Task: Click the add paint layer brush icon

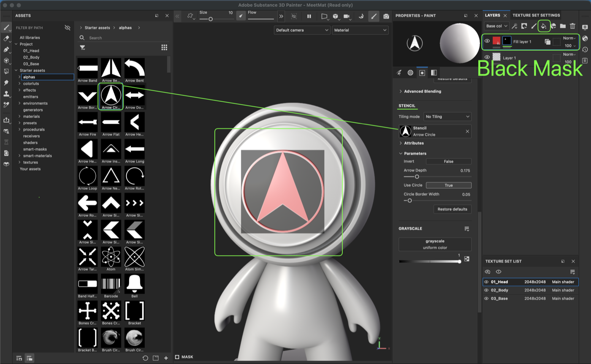Action: 534,26
